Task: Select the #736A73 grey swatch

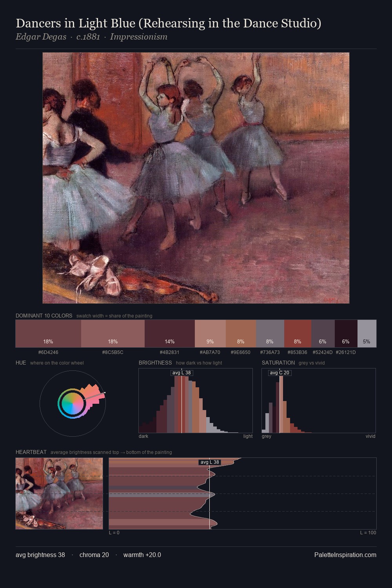Action: [x=270, y=334]
